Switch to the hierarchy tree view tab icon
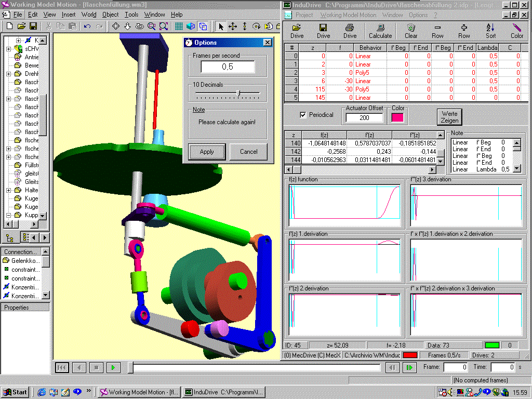 [x=10, y=238]
